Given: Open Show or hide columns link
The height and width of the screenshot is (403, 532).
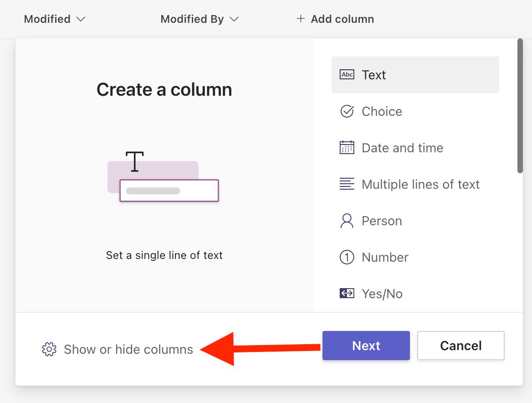Looking at the screenshot, I should (128, 350).
